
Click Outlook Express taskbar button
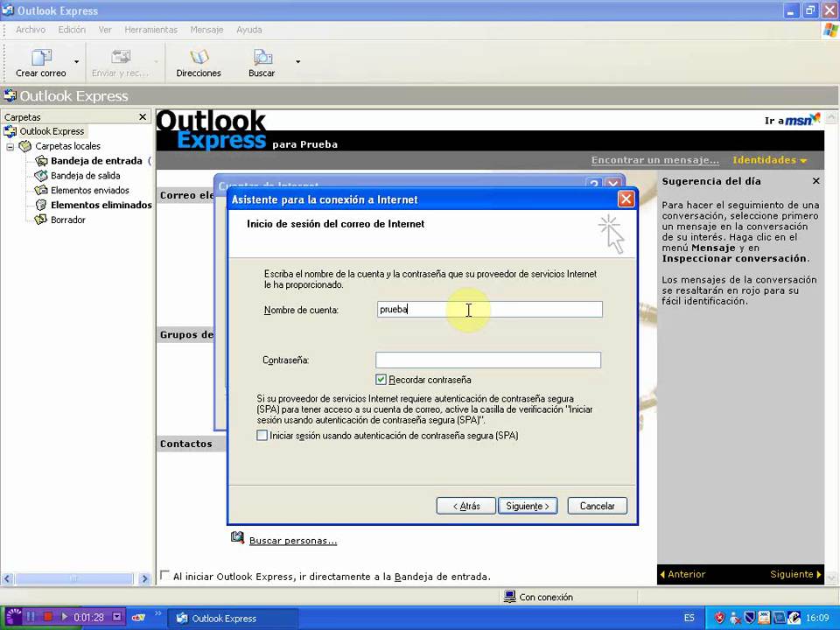[233, 619]
